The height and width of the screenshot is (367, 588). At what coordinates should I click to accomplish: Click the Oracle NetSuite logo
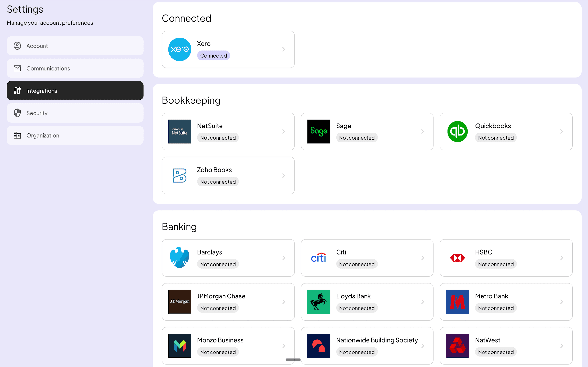pos(179,131)
